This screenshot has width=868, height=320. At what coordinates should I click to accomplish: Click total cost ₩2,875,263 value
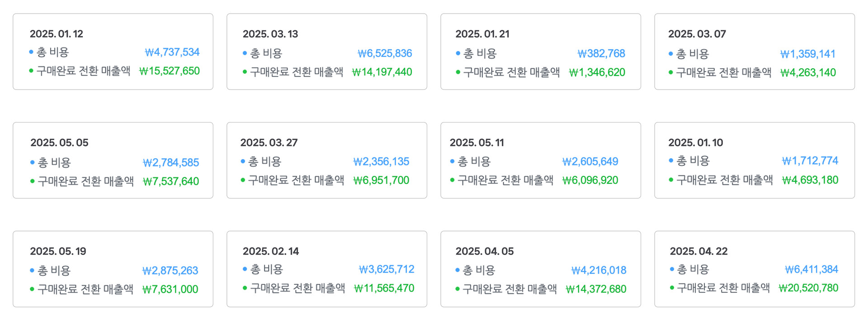[170, 270]
